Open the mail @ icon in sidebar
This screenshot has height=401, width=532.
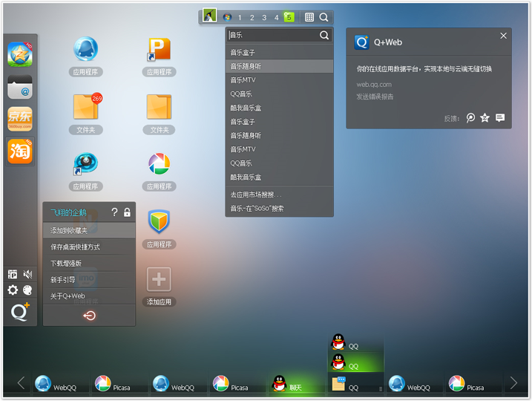coord(20,87)
